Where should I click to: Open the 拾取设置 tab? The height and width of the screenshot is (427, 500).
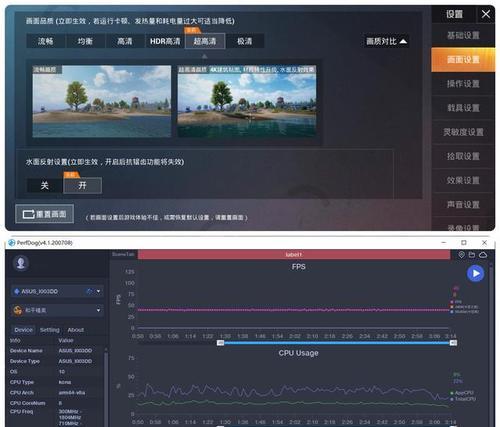pyautogui.click(x=463, y=156)
